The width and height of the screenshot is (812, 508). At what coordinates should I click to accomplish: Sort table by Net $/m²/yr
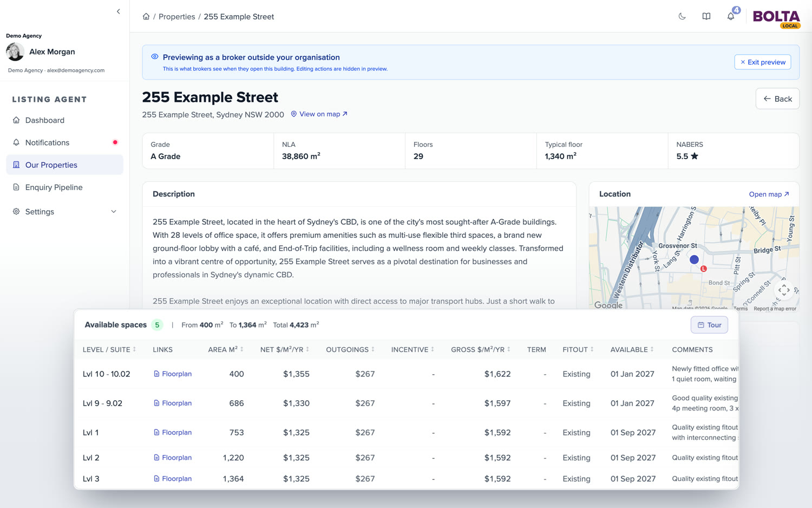[x=285, y=350]
